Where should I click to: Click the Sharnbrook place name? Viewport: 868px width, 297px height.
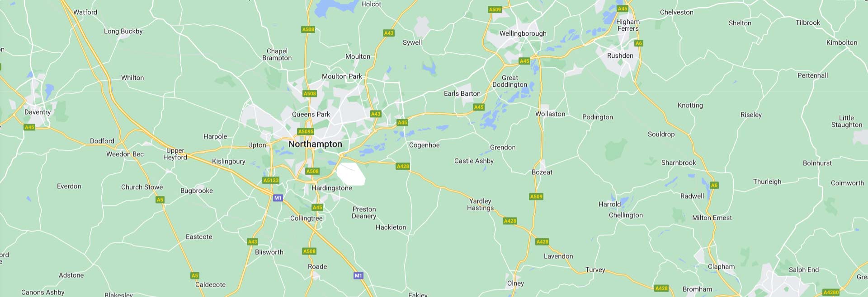[679, 162]
